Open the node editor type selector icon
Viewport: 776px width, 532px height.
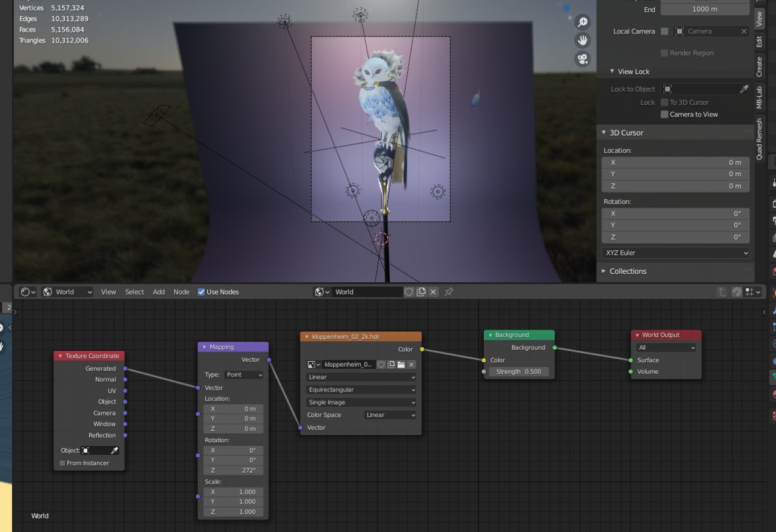28,292
